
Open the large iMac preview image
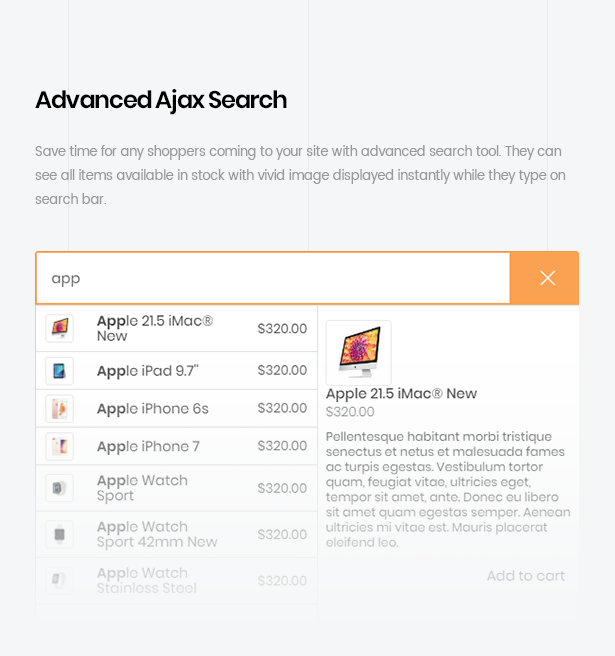358,353
